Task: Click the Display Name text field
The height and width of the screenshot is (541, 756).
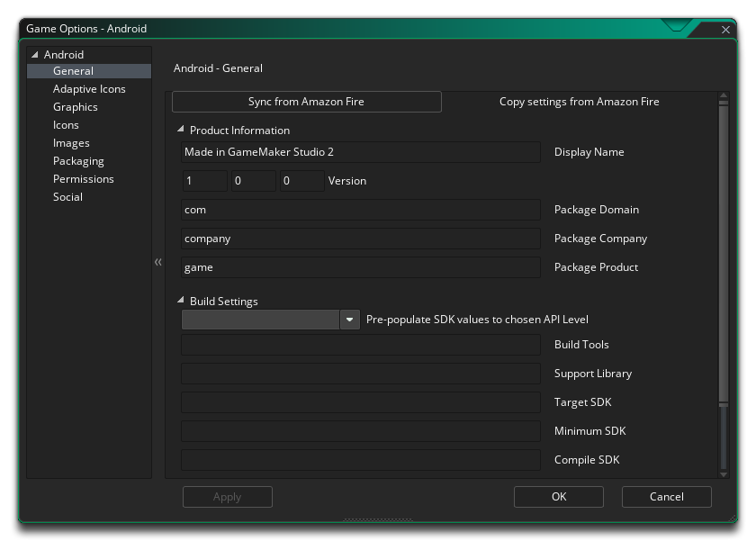Action: [x=360, y=151]
